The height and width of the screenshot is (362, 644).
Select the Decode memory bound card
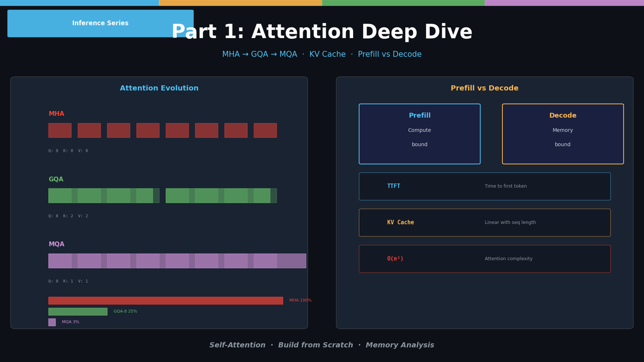[563, 134]
